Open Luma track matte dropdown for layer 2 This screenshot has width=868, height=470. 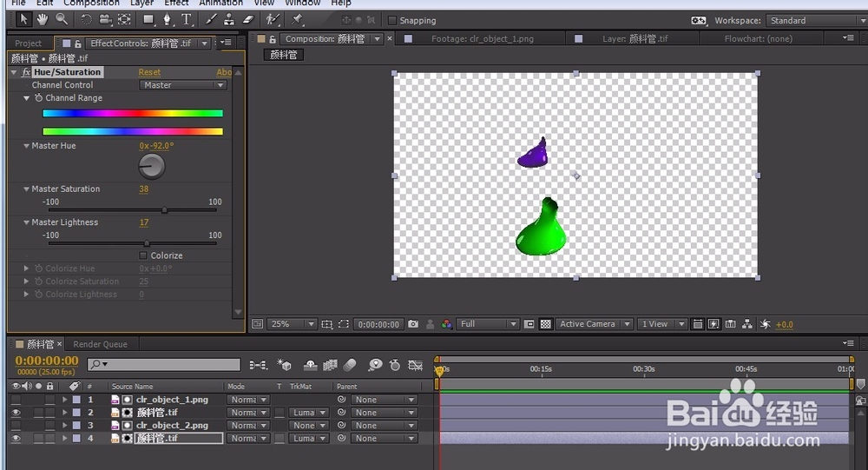tap(308, 413)
